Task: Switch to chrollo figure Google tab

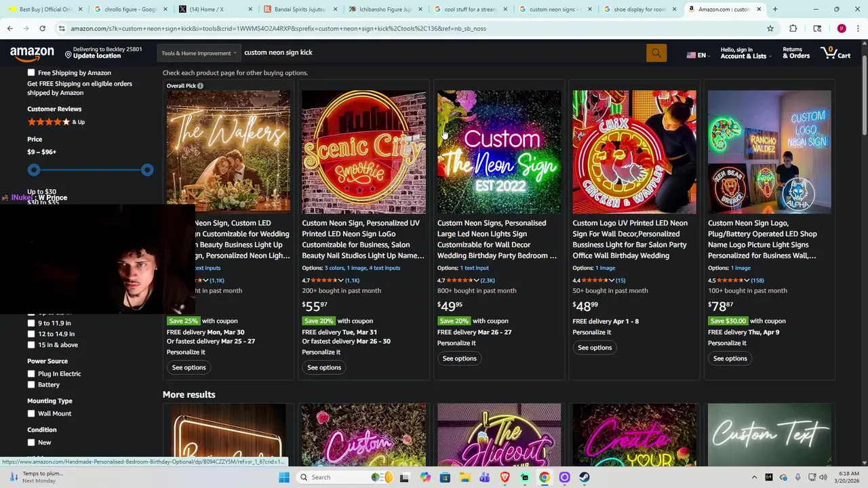Action: click(x=129, y=9)
